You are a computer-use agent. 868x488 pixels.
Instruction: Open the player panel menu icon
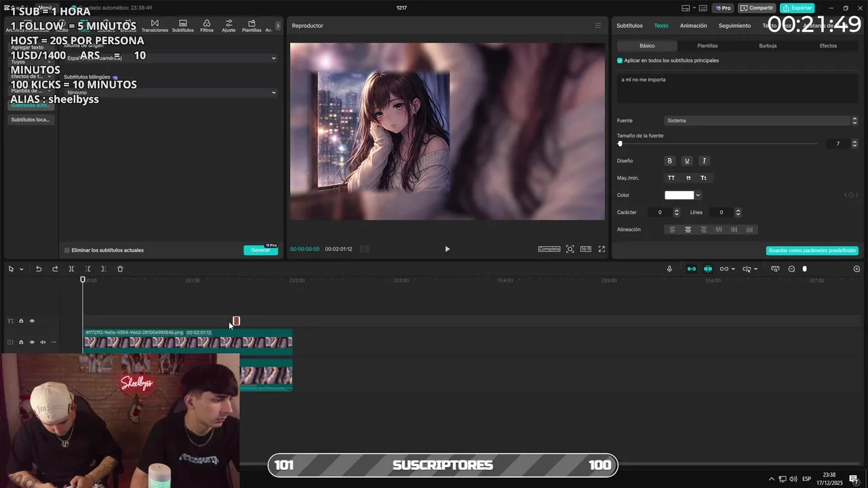[597, 26]
